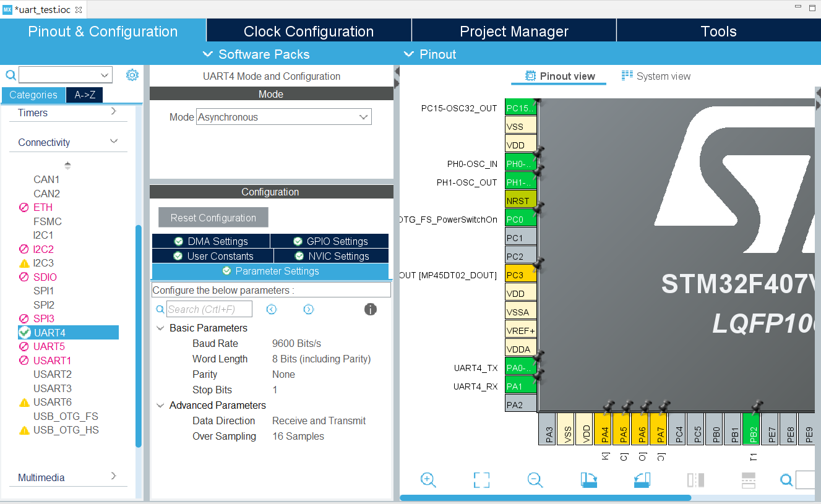Rotate pinout counter-clockwise icon
Screen dimensions: 821x504
pyautogui.click(x=642, y=480)
